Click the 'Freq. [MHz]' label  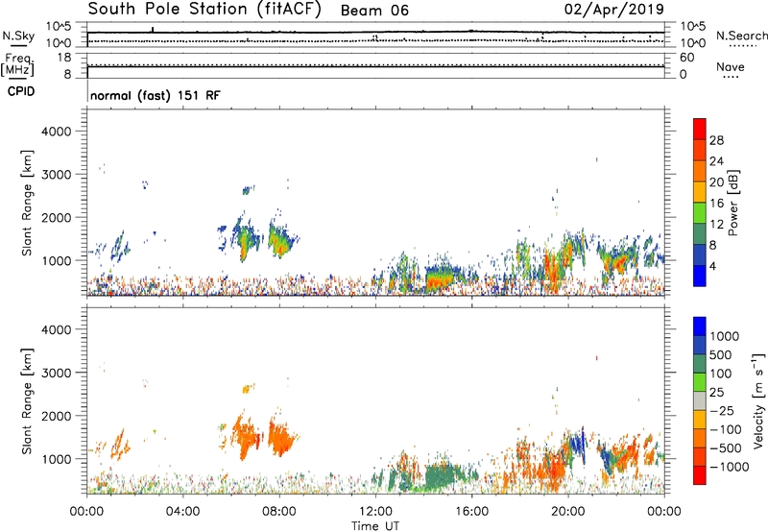[x=18, y=65]
